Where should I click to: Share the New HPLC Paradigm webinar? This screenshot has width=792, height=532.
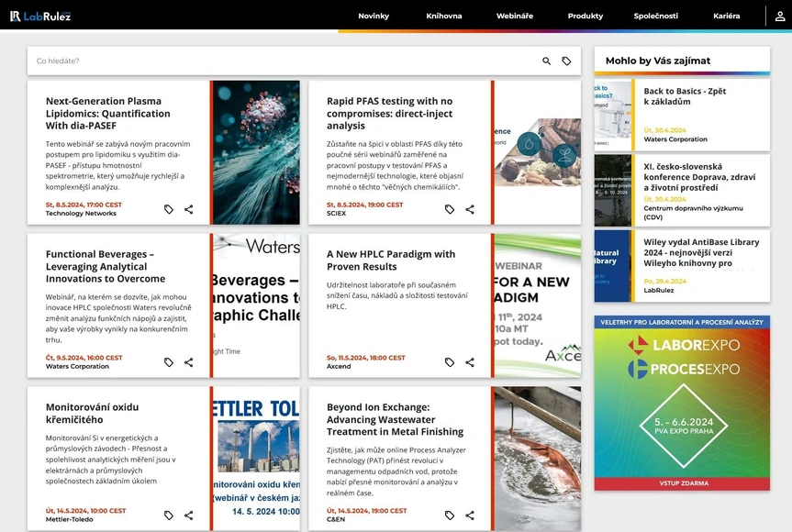(x=470, y=362)
